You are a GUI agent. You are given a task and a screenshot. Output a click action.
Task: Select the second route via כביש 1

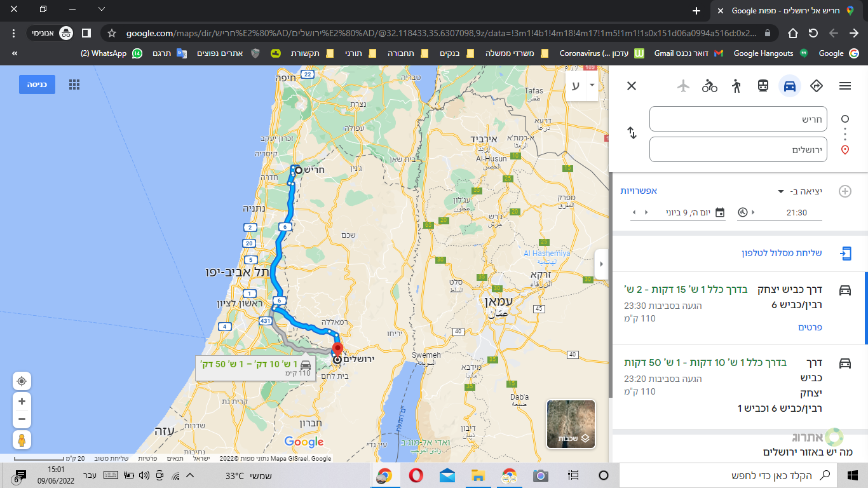pos(738,385)
